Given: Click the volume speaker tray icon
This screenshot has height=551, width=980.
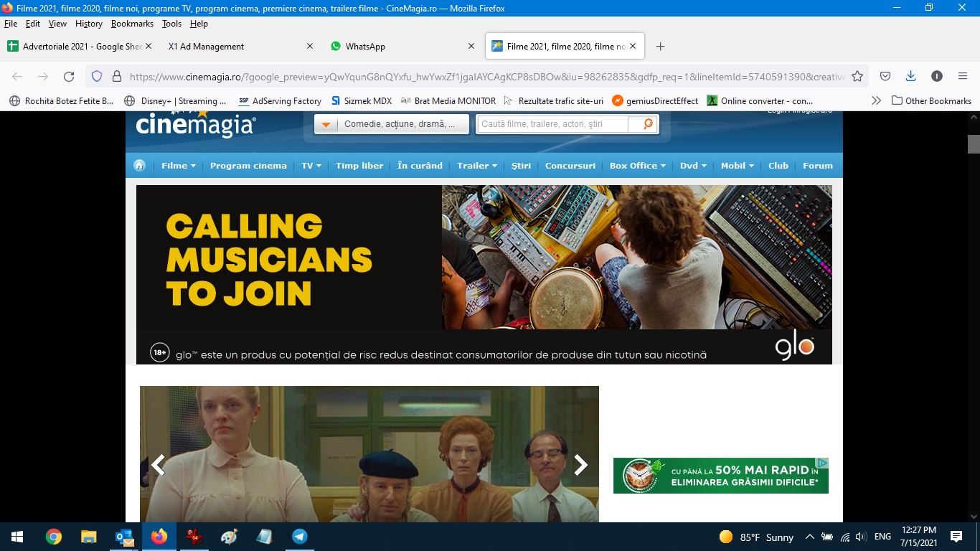Looking at the screenshot, I should point(861,537).
